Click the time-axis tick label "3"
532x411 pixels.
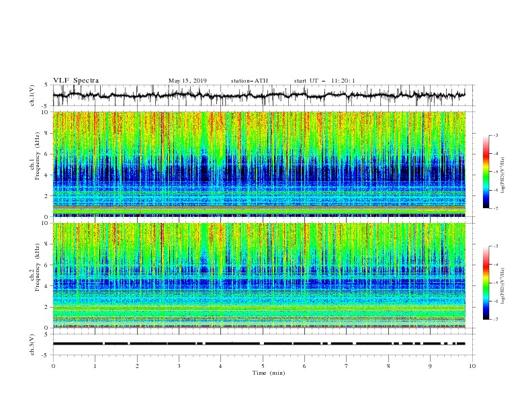(179, 366)
